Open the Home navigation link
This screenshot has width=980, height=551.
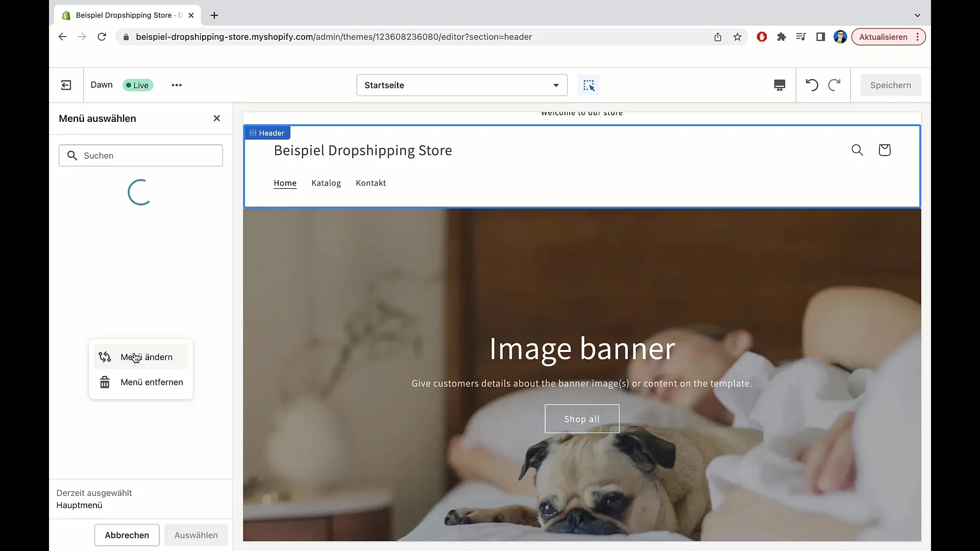click(x=285, y=183)
